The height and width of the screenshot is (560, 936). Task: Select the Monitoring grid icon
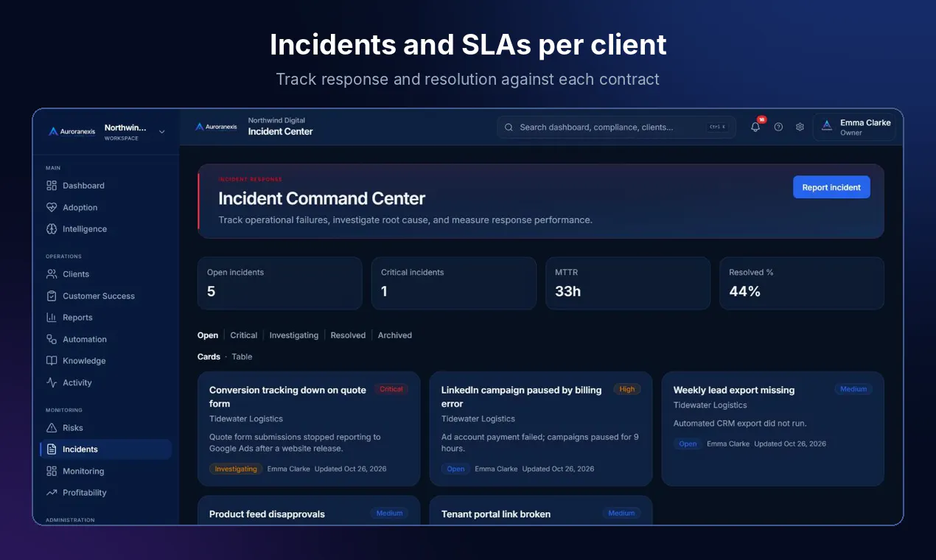coord(52,472)
